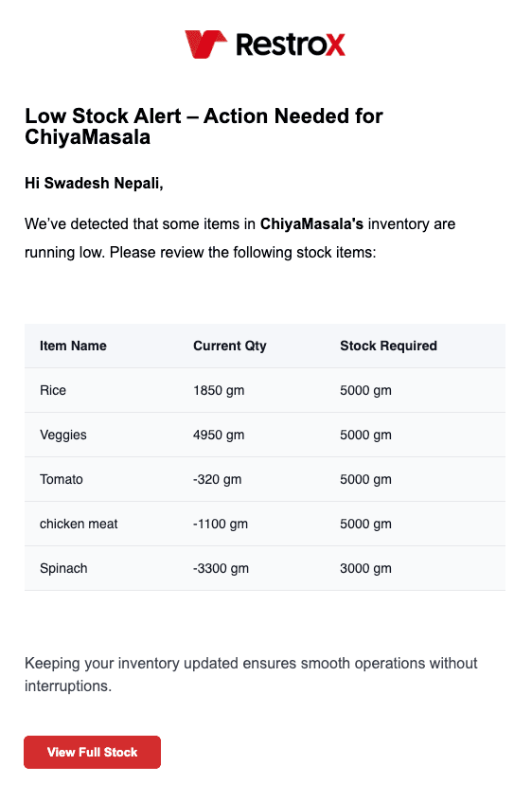Click the Low Stock Alert heading
This screenshot has width=532, height=801.
[204, 126]
